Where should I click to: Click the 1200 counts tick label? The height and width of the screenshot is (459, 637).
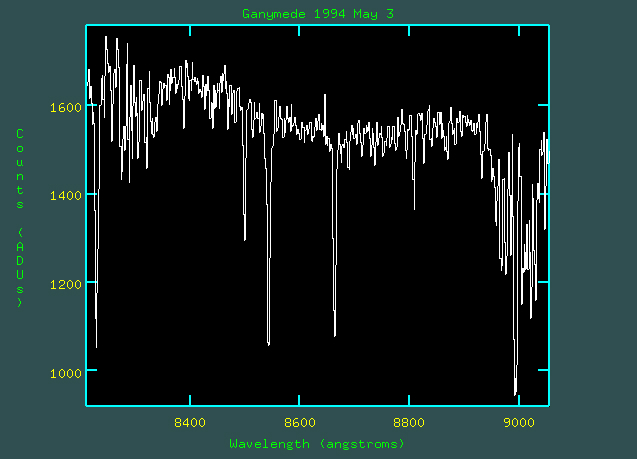coord(66,284)
